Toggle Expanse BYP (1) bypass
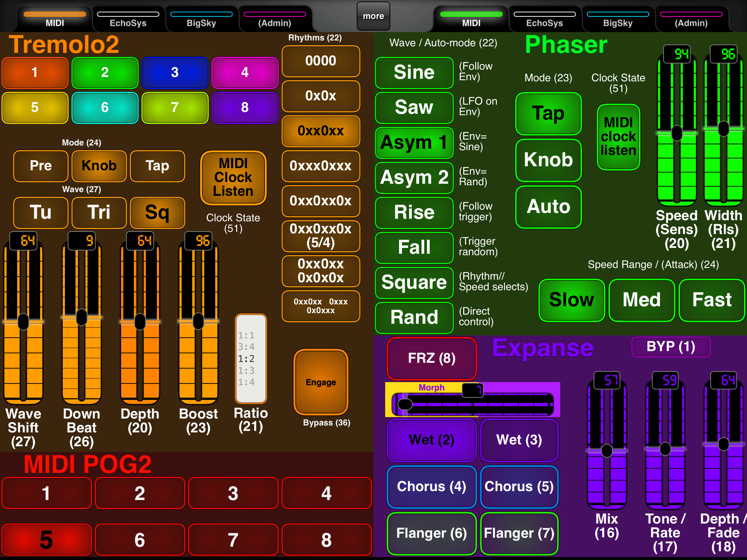 point(671,347)
